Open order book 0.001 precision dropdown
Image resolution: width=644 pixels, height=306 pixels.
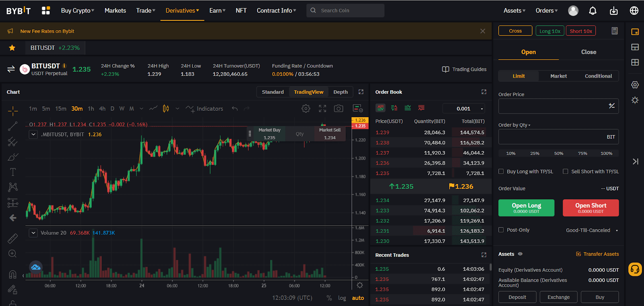(464, 108)
